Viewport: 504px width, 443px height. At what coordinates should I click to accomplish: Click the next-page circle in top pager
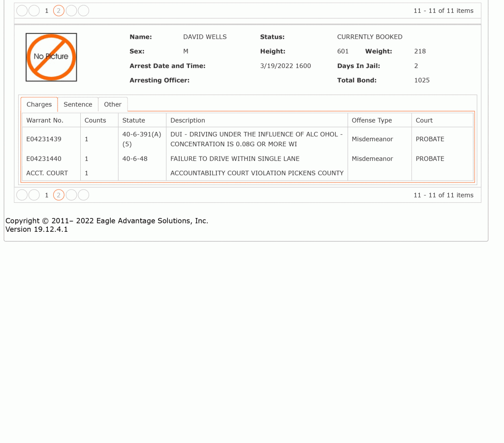coord(71,11)
